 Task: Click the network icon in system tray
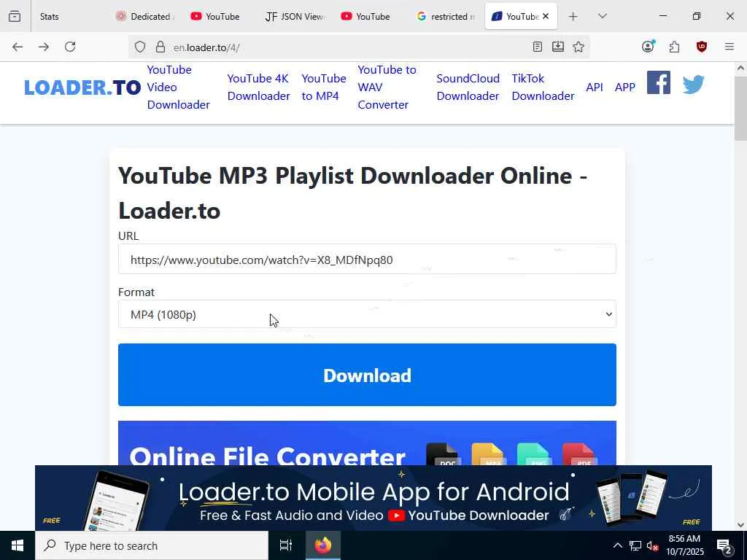[635, 545]
